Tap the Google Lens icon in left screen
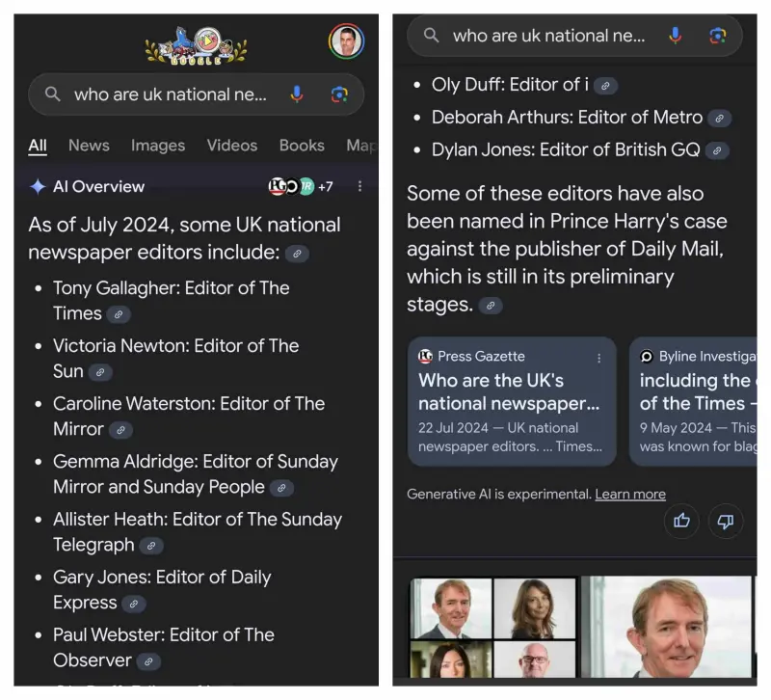The height and width of the screenshot is (700, 771). pyautogui.click(x=339, y=94)
